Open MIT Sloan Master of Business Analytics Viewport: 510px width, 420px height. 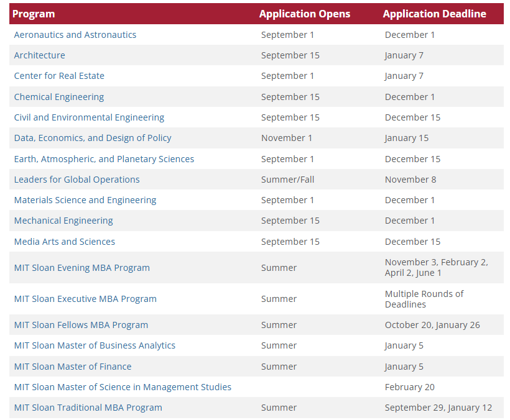click(95, 345)
